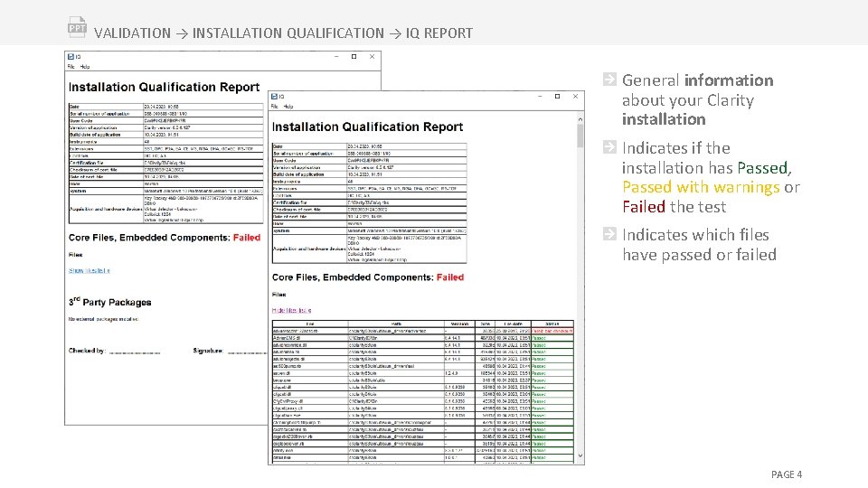Click the yellow 'Passed with warnings' text
The width and height of the screenshot is (868, 488).
pyautogui.click(x=701, y=187)
